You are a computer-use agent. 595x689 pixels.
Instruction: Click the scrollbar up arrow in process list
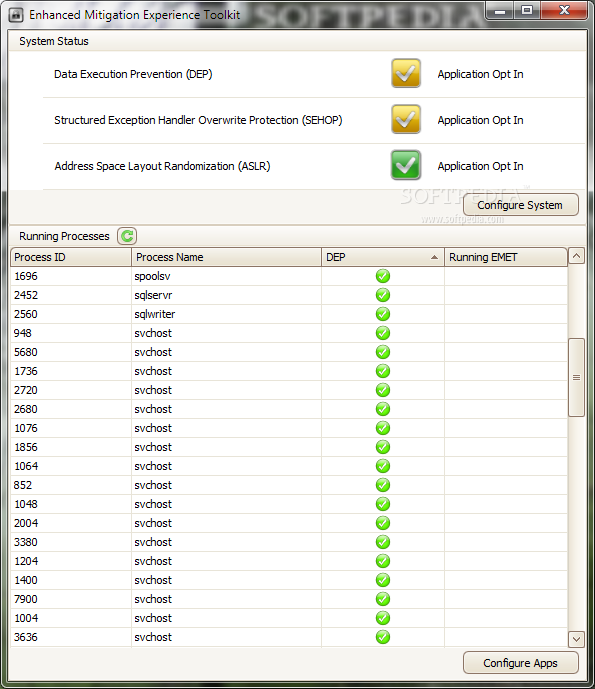coord(576,255)
